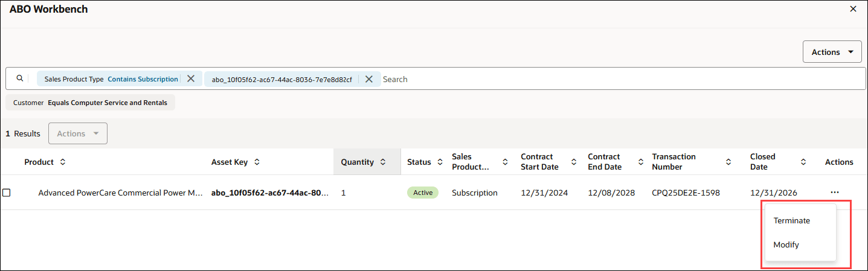
Task: Open the top-right Actions dropdown button
Action: (832, 52)
